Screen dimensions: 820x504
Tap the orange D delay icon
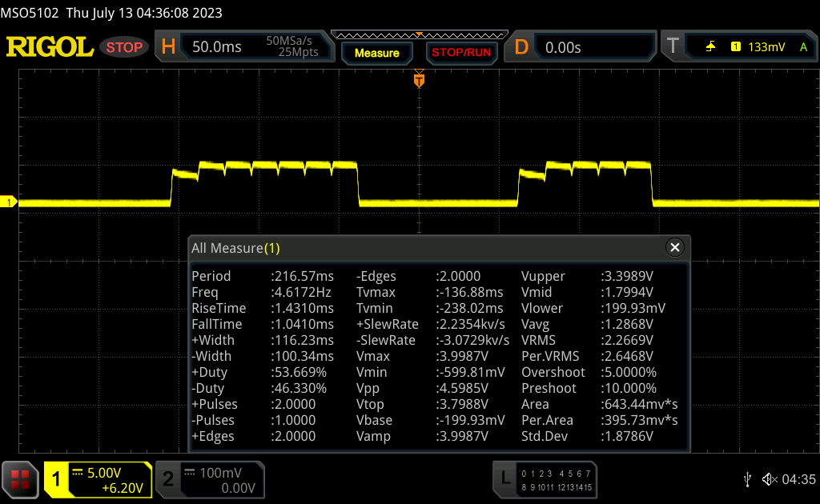pyautogui.click(x=521, y=47)
